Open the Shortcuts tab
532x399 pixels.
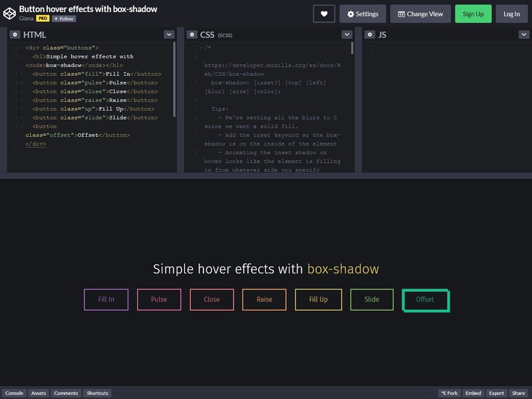[x=97, y=393]
